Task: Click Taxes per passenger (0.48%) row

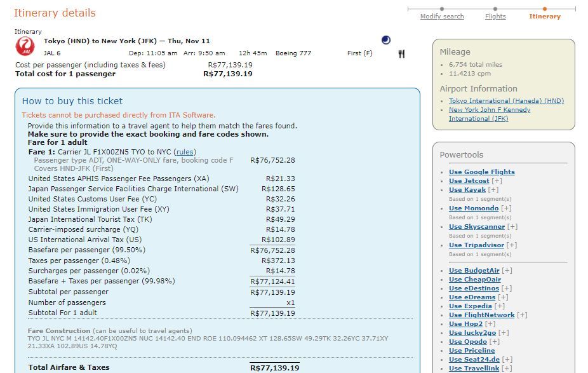Action: coord(162,261)
